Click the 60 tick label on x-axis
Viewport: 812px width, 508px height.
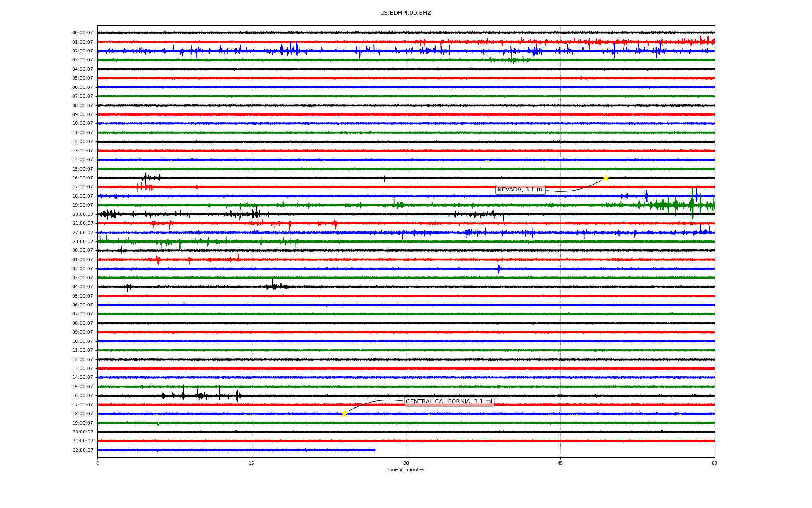tap(714, 463)
